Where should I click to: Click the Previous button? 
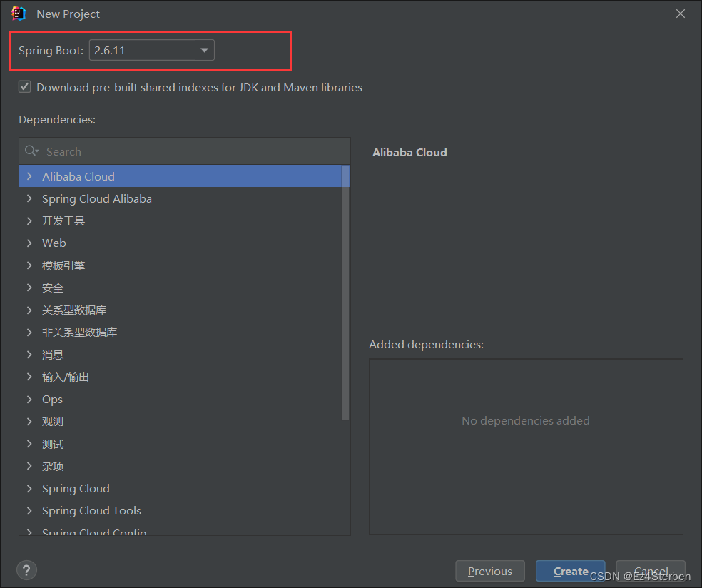(490, 571)
